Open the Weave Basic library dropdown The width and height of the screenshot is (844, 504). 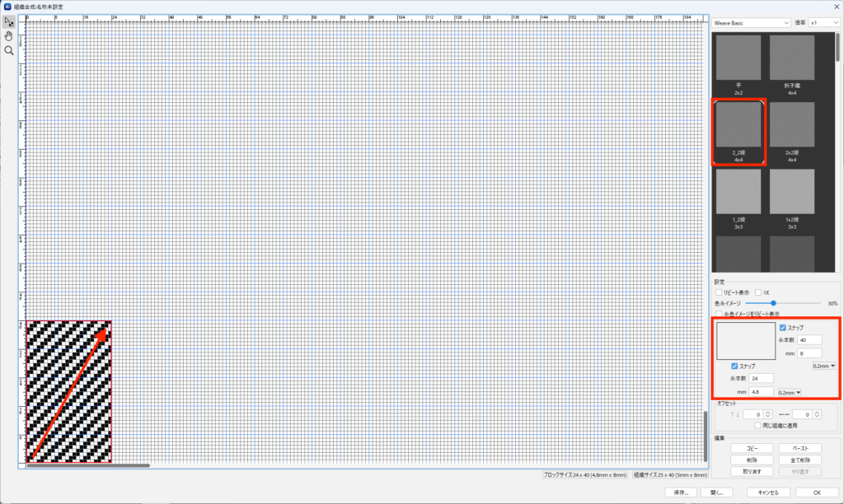[x=752, y=23]
